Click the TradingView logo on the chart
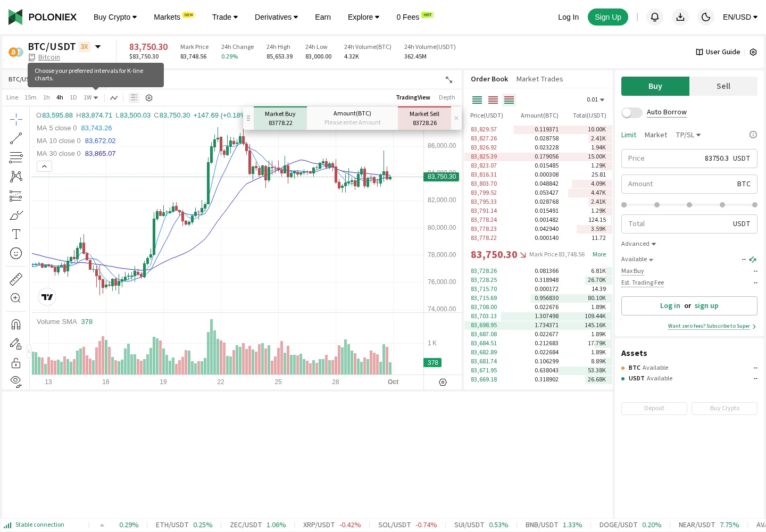Viewport: 766px width, 532px height. [47, 297]
